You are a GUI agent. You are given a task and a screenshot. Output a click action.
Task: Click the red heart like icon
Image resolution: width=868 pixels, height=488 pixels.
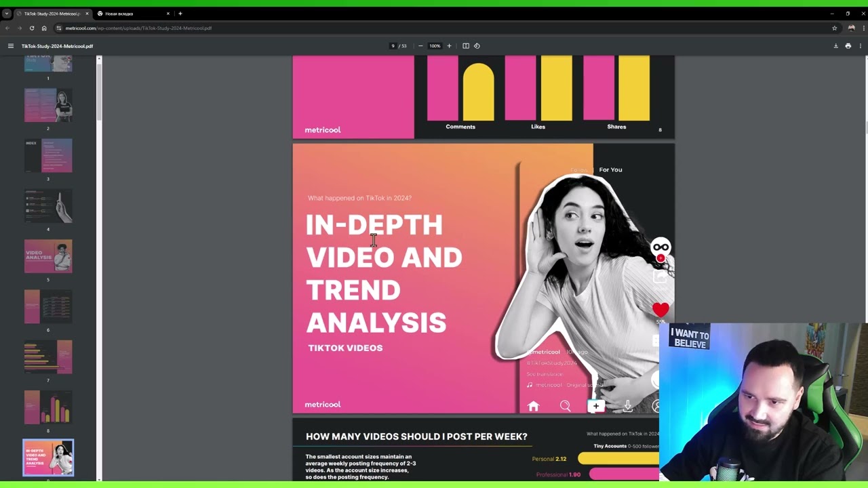(660, 310)
